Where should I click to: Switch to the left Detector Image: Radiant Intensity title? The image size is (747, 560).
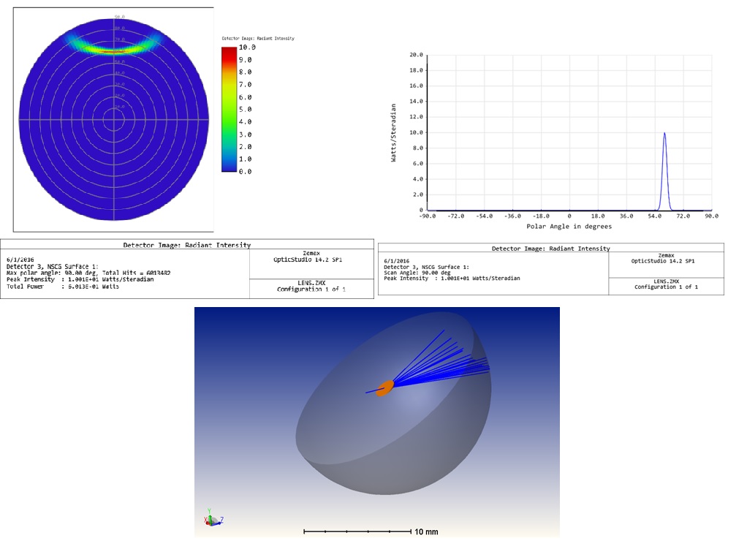point(186,246)
